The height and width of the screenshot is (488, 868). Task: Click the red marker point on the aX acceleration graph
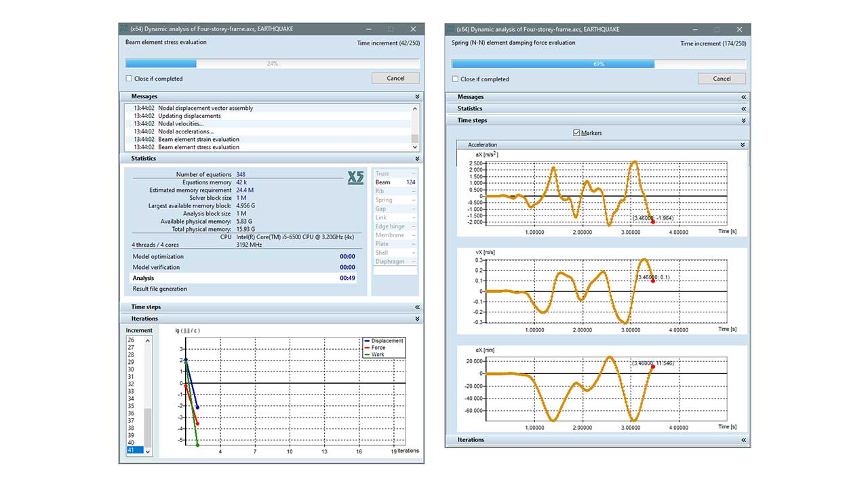pos(652,220)
